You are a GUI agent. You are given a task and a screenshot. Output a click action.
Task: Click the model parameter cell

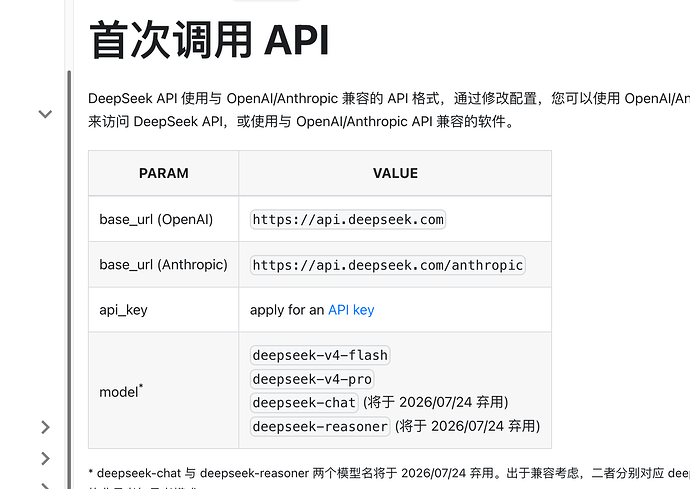164,391
